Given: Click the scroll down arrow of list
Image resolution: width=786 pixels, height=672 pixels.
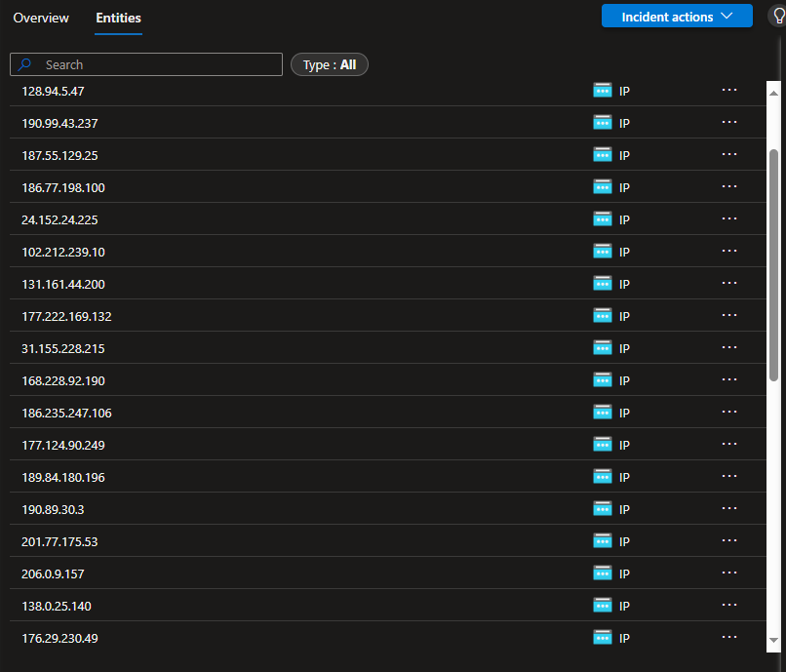Looking at the screenshot, I should coord(773,641).
